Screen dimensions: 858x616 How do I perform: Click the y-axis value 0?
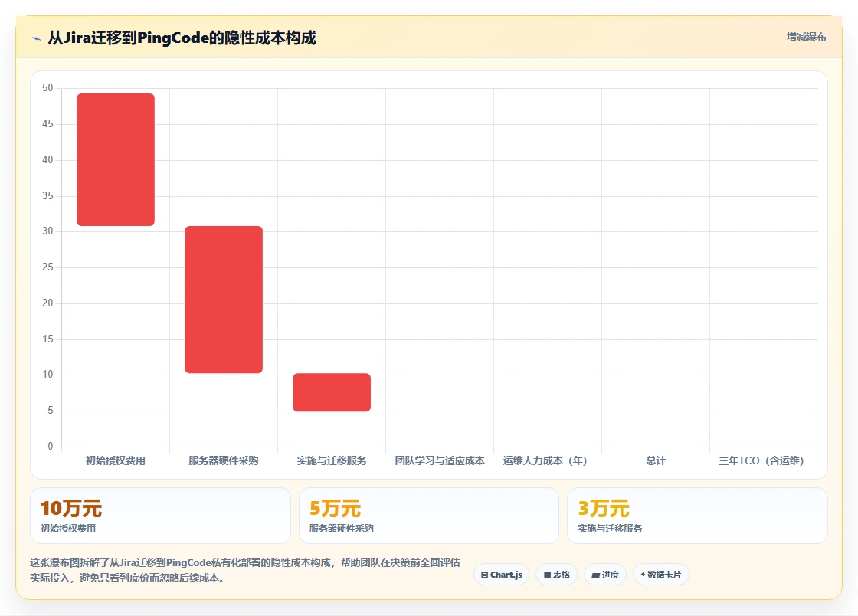click(51, 447)
